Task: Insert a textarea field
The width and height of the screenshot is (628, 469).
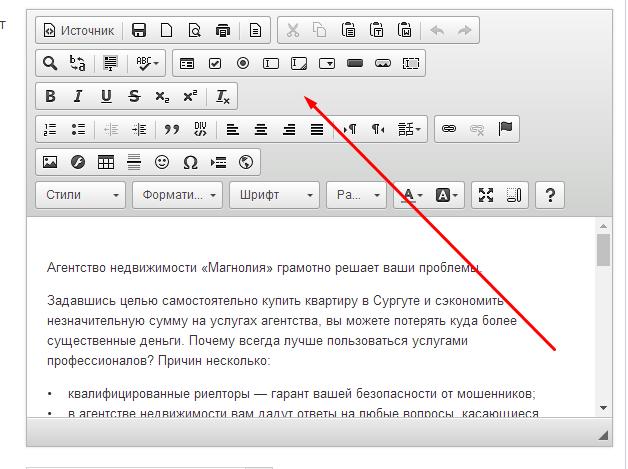Action: coord(299,63)
